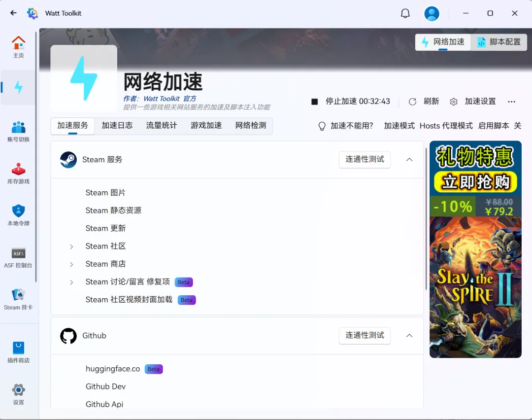Select the 网络检测 tab
The width and height of the screenshot is (532, 420).
pyautogui.click(x=251, y=126)
